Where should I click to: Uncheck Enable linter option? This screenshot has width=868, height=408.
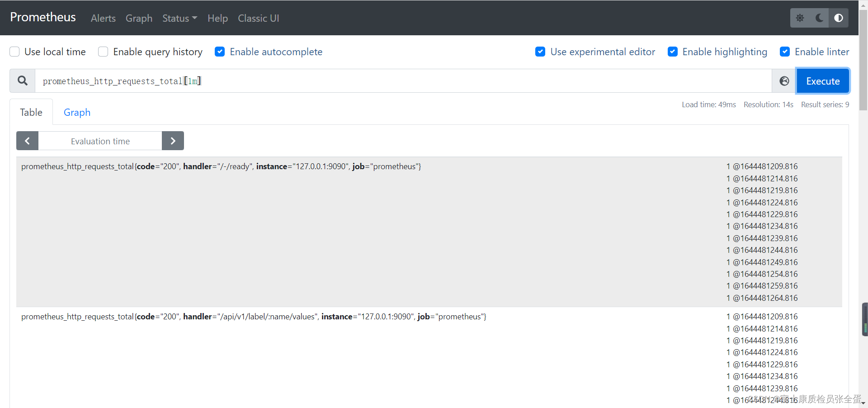tap(785, 52)
